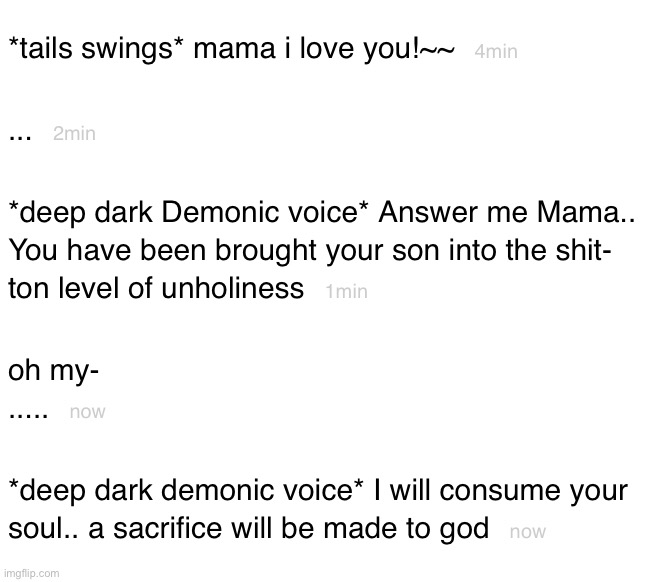This screenshot has width=670, height=582.
Task: Click the word 'soul..' in the last message
Action: 44,529
